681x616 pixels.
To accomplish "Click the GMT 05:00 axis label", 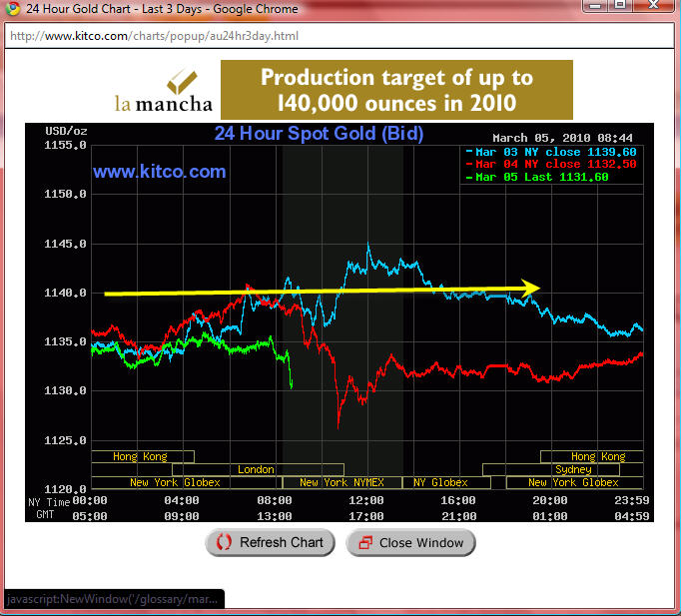I will tap(90, 516).
